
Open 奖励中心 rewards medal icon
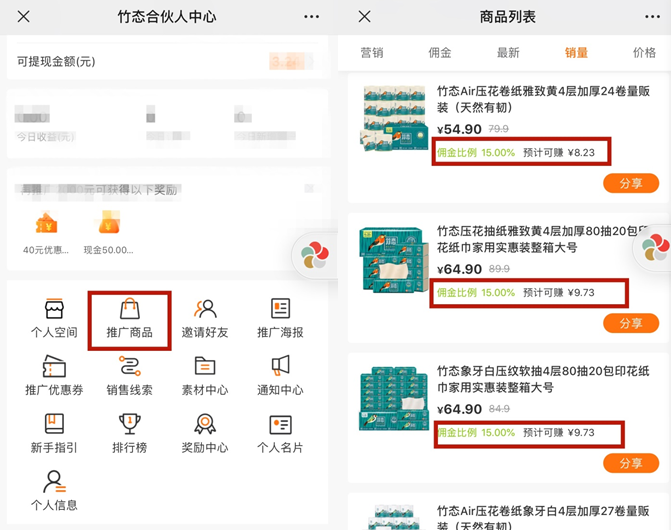click(x=205, y=434)
